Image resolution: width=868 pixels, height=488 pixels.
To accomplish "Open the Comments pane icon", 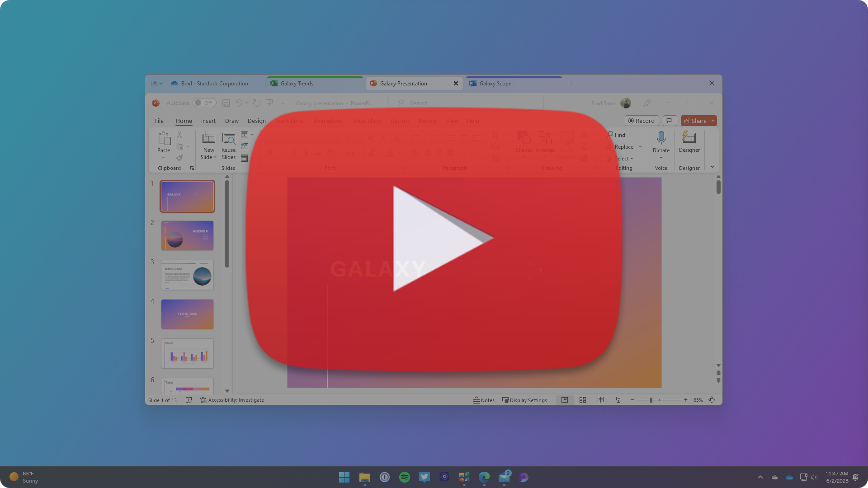I will click(x=669, y=121).
